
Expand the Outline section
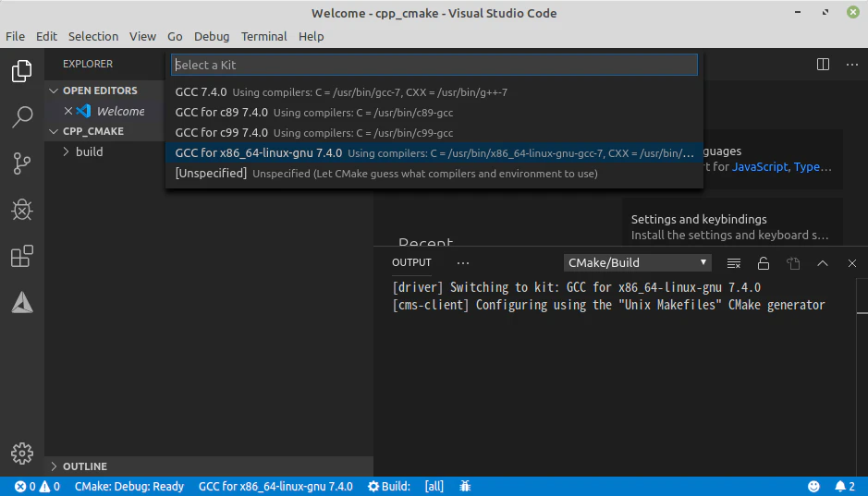pyautogui.click(x=54, y=466)
